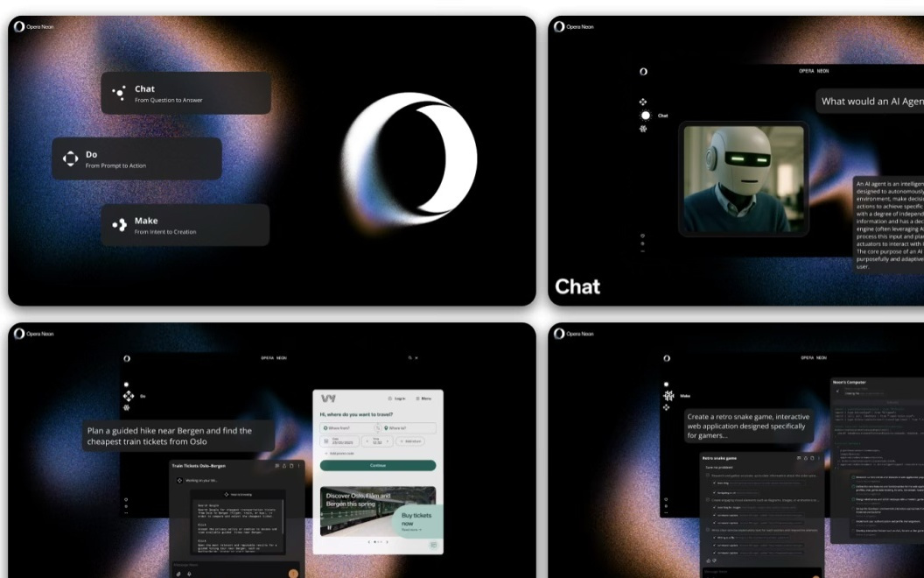Open the Date picker on Vy form
This screenshot has width=924, height=578.
340,441
